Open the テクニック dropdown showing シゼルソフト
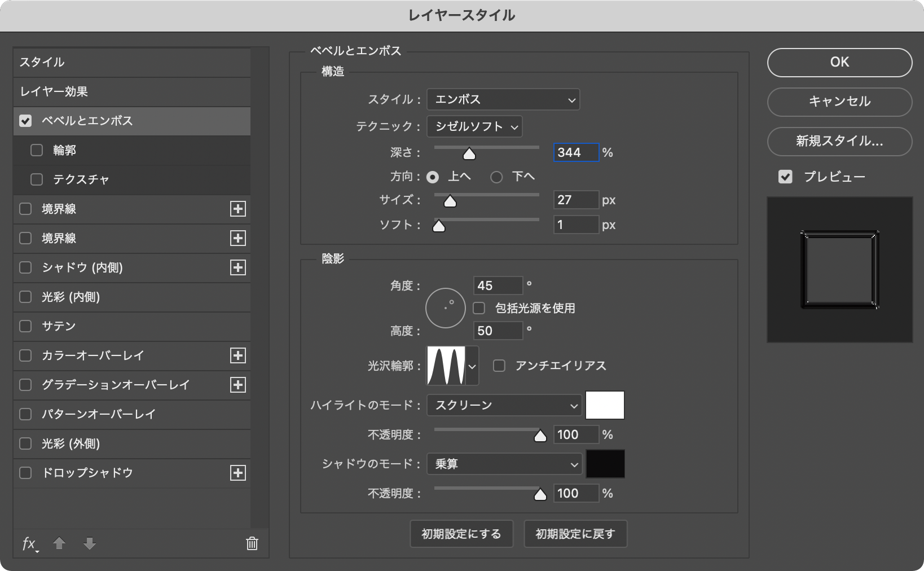 (474, 127)
